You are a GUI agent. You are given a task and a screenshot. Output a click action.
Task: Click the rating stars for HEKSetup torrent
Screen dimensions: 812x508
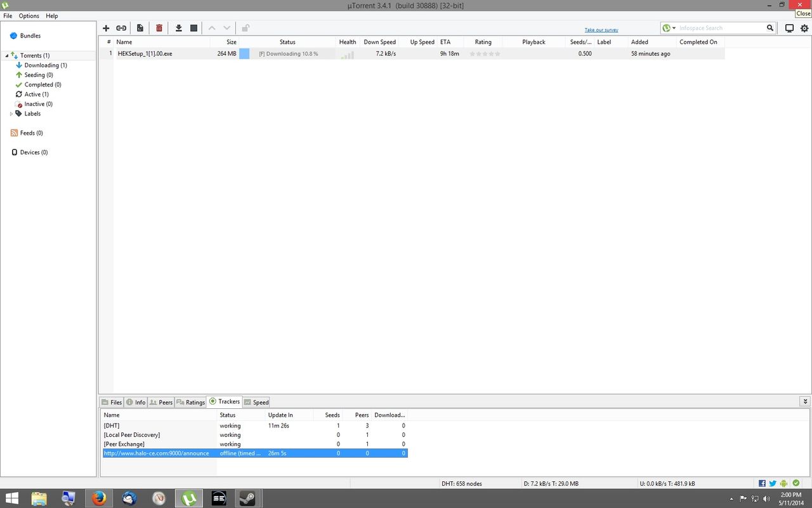pyautogui.click(x=485, y=54)
